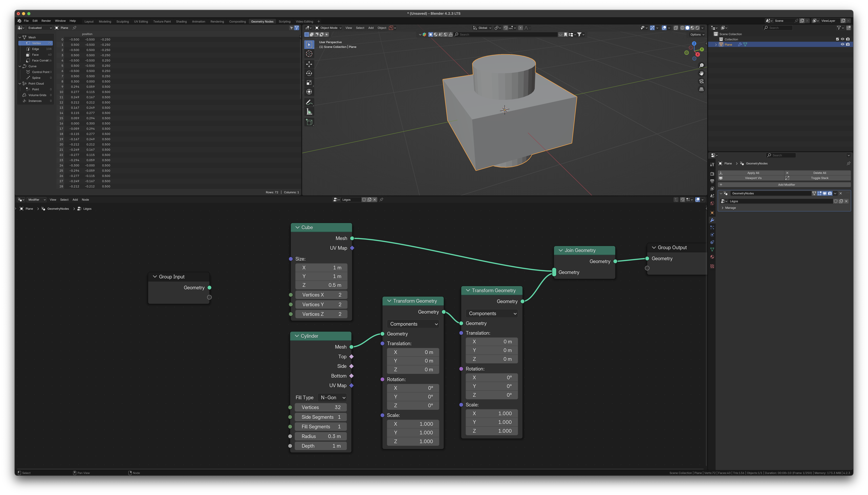Switch perspective/orthographic with grid gizmo
Screen dimensions: 868x495
coord(701,89)
